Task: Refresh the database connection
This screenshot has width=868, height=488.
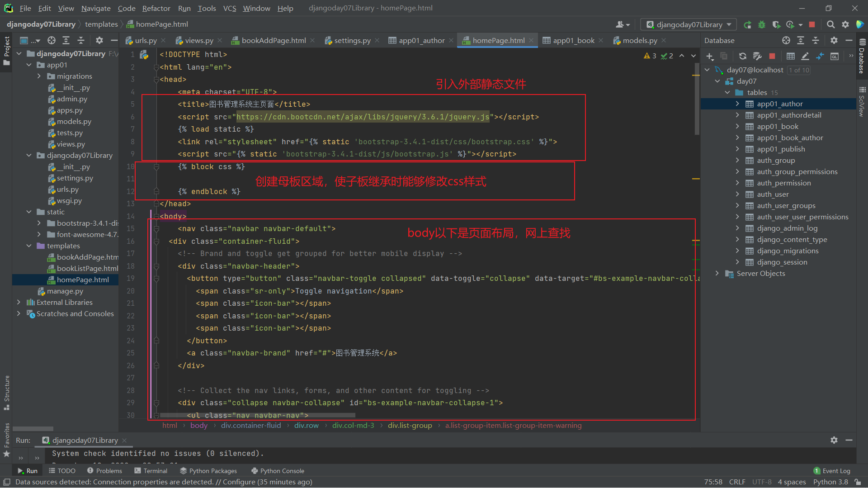Action: click(743, 57)
